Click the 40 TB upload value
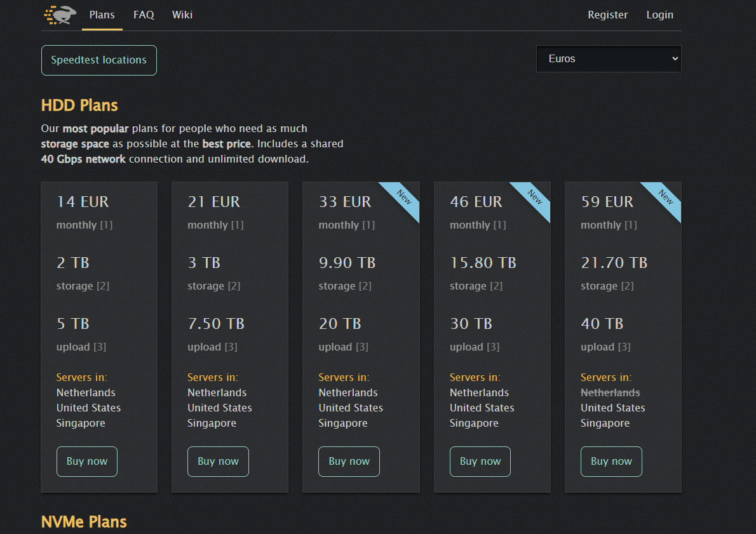The height and width of the screenshot is (534, 756). point(602,323)
